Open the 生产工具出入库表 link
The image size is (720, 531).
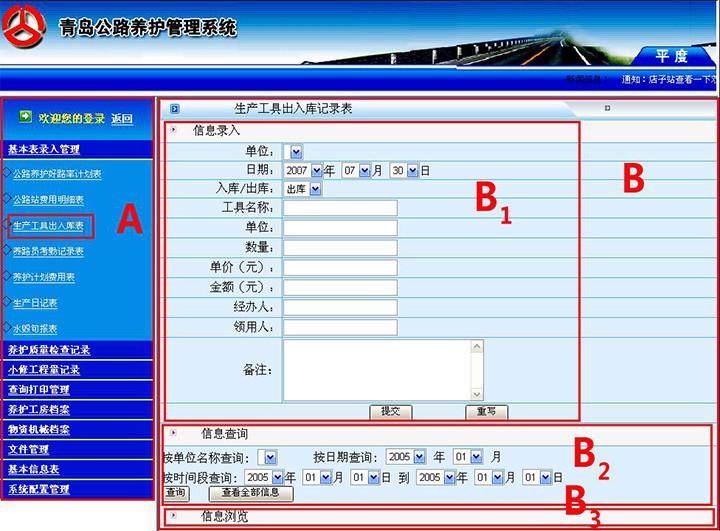48,226
